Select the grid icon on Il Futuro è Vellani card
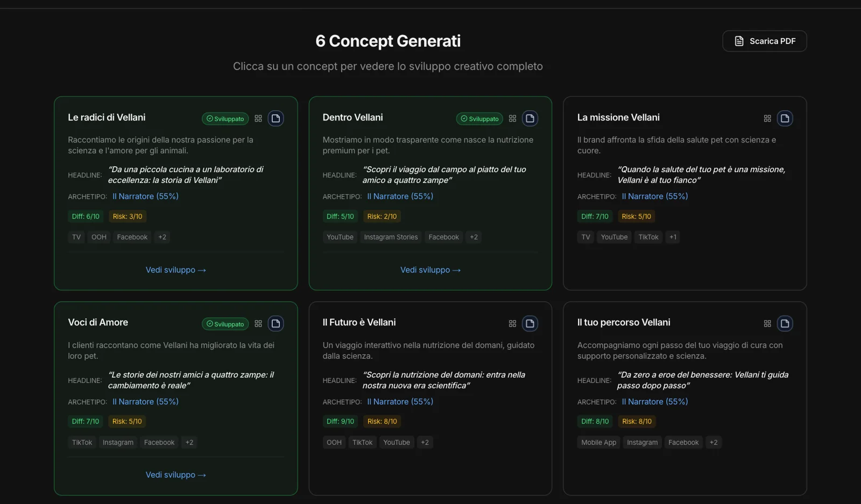Screen dimensions: 861x504 (x=512, y=323)
